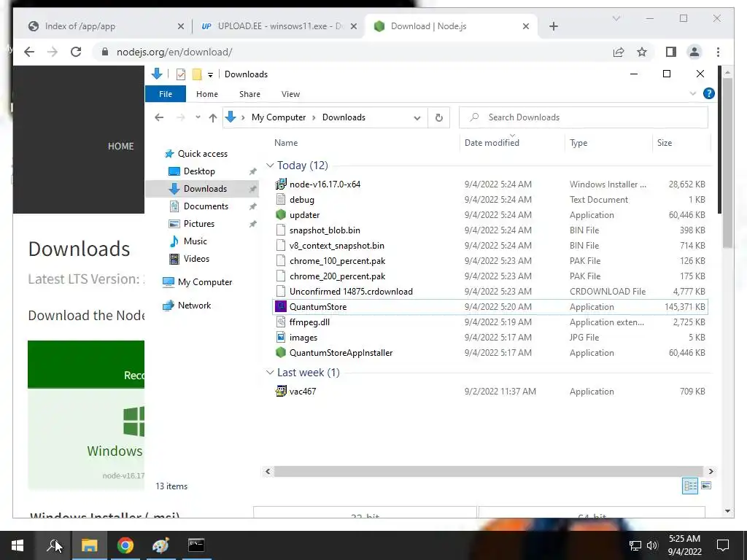Sort by the Type column header
This screenshot has width=747, height=560.
[578, 143]
